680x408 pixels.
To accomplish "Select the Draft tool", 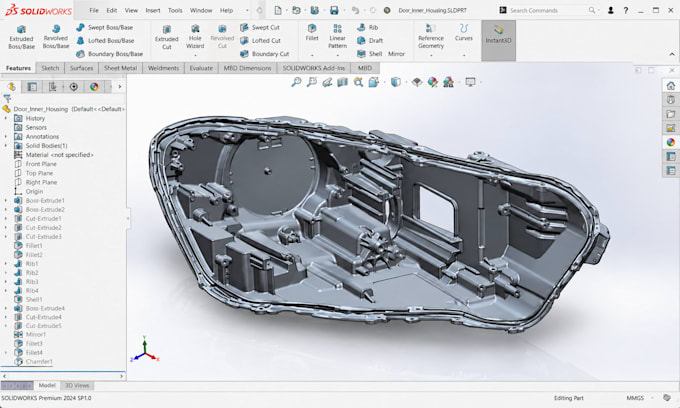I will point(369,41).
